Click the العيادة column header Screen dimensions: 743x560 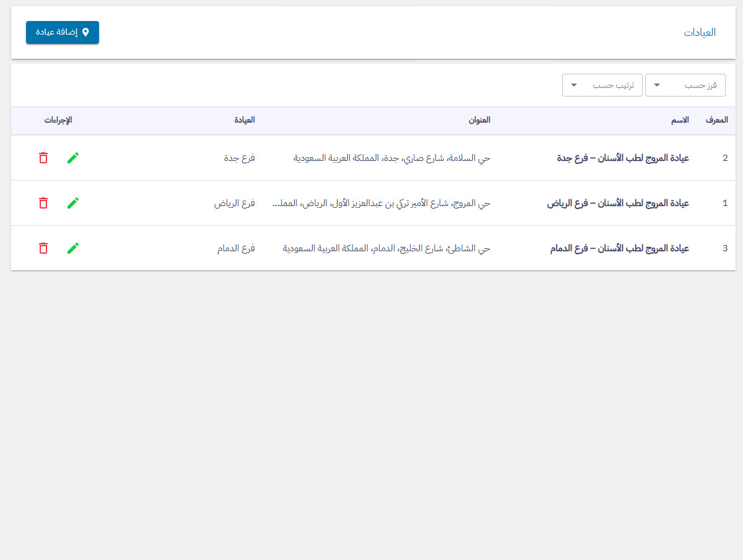[245, 120]
